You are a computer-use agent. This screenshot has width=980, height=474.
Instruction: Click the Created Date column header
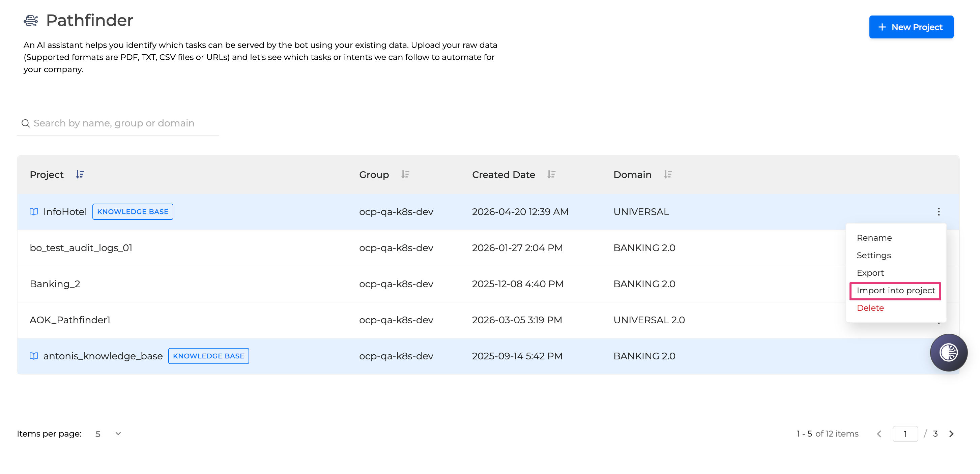503,175
